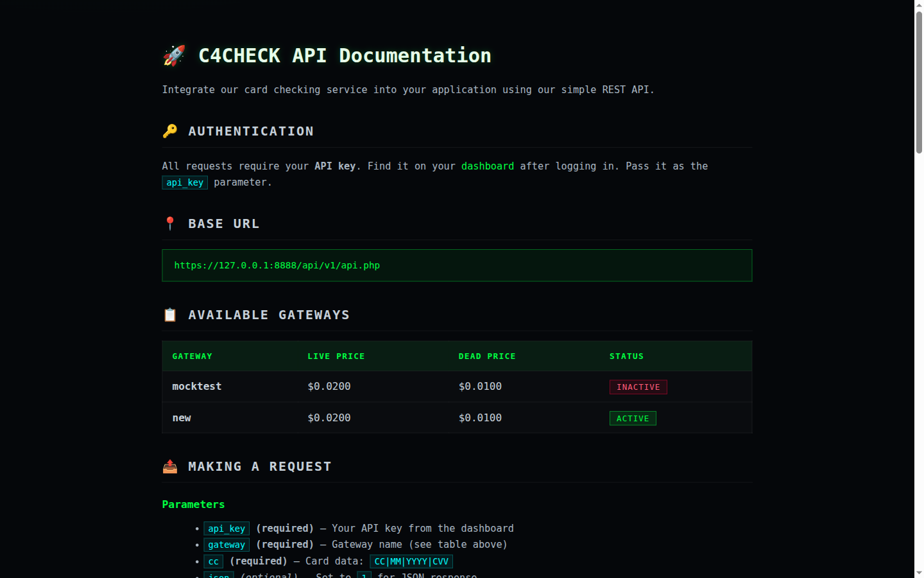Image resolution: width=924 pixels, height=578 pixels.
Task: Click the base URL code box
Action: [457, 265]
